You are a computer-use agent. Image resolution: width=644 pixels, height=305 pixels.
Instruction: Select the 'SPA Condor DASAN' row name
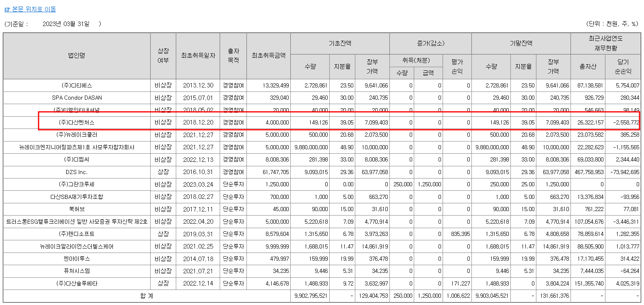pyautogui.click(x=77, y=98)
